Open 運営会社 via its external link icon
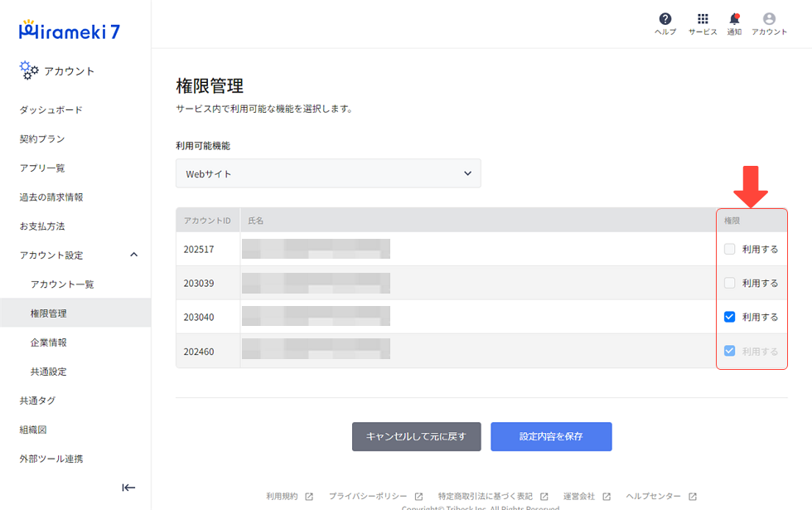Image resolution: width=812 pixels, height=510 pixels. point(607,496)
